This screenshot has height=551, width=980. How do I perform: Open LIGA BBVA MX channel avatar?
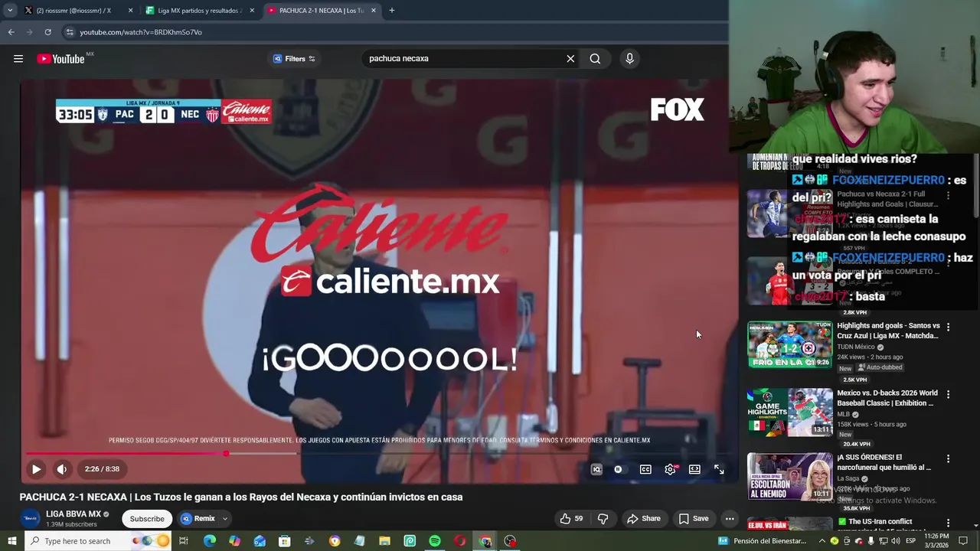click(31, 518)
